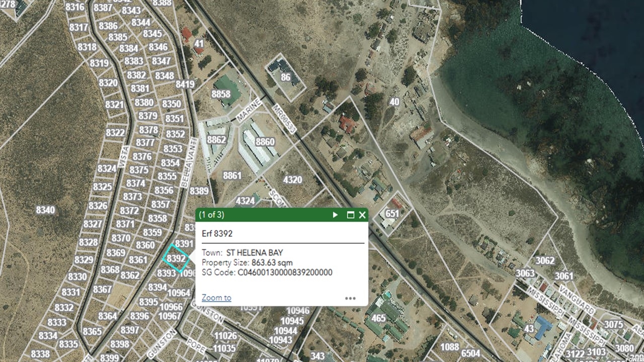644x362 pixels.
Task: Open popup more options ellipsis menu
Action: tap(350, 298)
